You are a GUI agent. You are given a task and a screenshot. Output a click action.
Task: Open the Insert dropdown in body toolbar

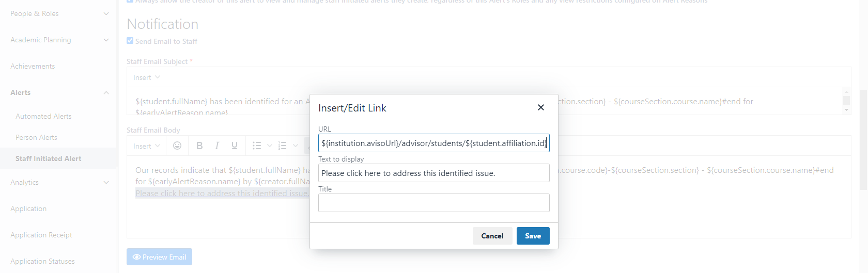147,146
